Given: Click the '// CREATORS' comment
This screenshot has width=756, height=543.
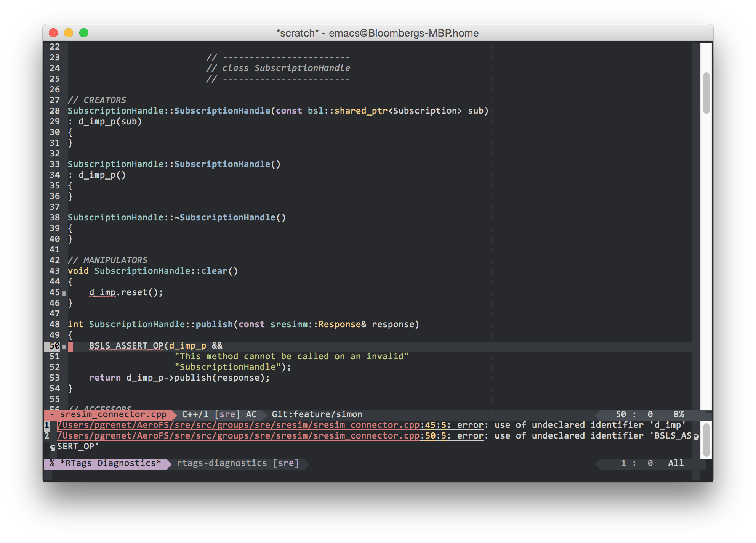Looking at the screenshot, I should tap(97, 100).
